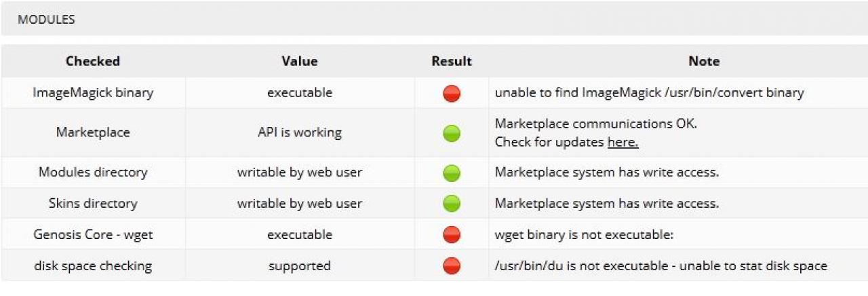Select the Modules directory row label
Viewport: 868px width, 296px height.
pos(93,172)
